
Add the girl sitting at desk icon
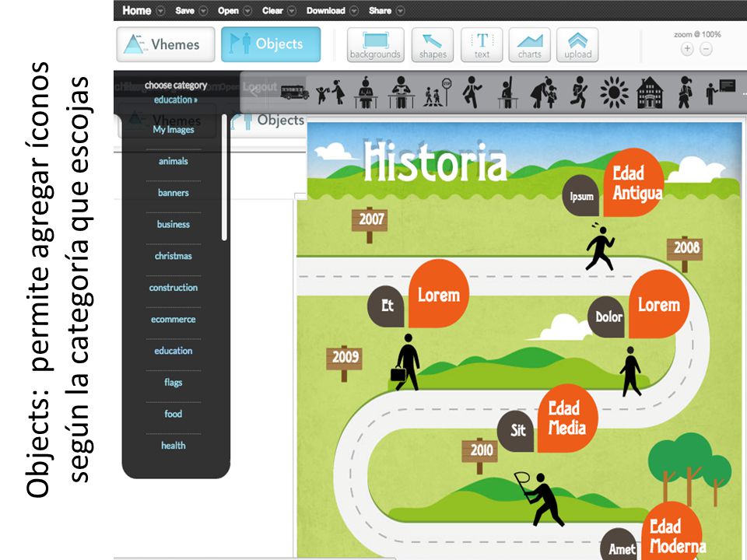(366, 93)
